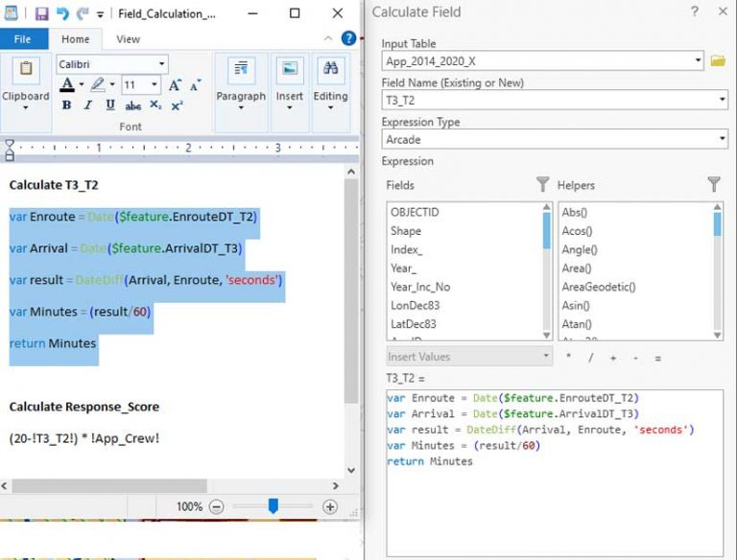The height and width of the screenshot is (560, 737).
Task: Click the text highlight color pen
Action: point(98,84)
